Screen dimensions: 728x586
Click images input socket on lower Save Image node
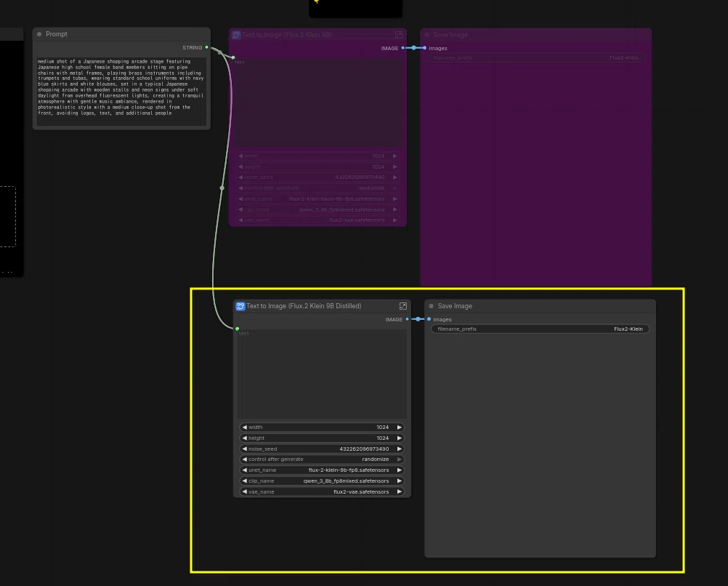click(429, 319)
